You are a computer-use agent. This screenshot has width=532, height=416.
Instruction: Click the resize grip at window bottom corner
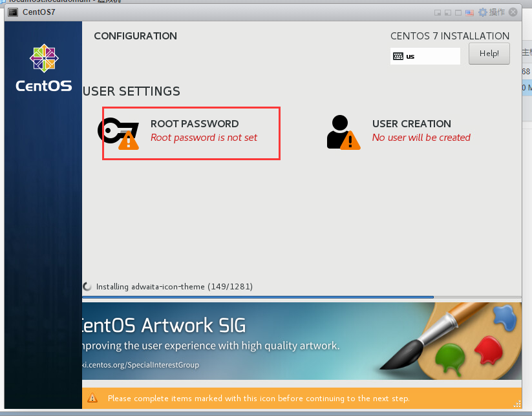click(517, 404)
